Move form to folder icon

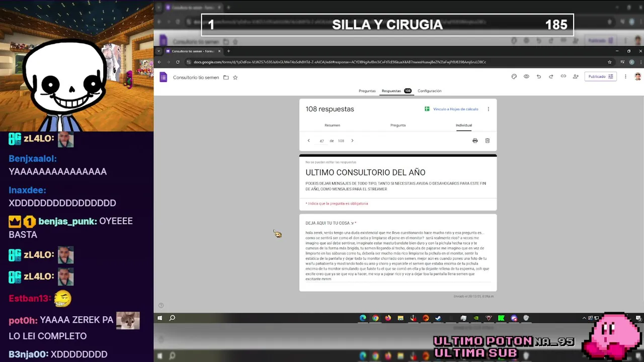coord(226,77)
